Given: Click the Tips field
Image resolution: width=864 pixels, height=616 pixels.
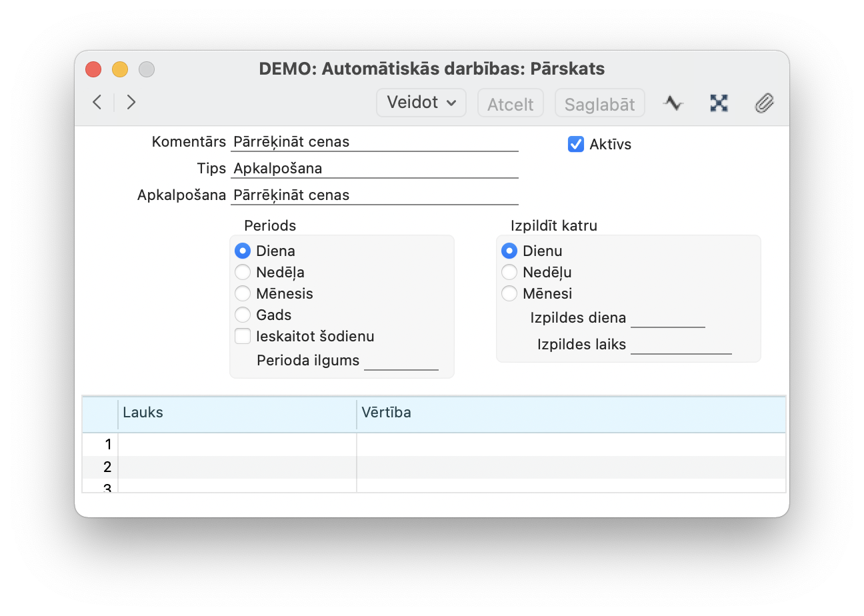Looking at the screenshot, I should (375, 169).
